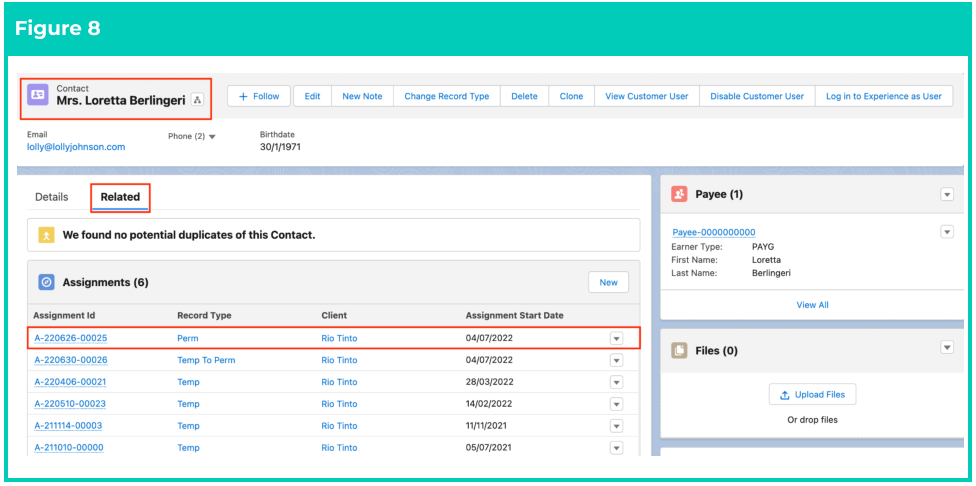Open row actions dropdown for A-220630-00026

click(616, 360)
